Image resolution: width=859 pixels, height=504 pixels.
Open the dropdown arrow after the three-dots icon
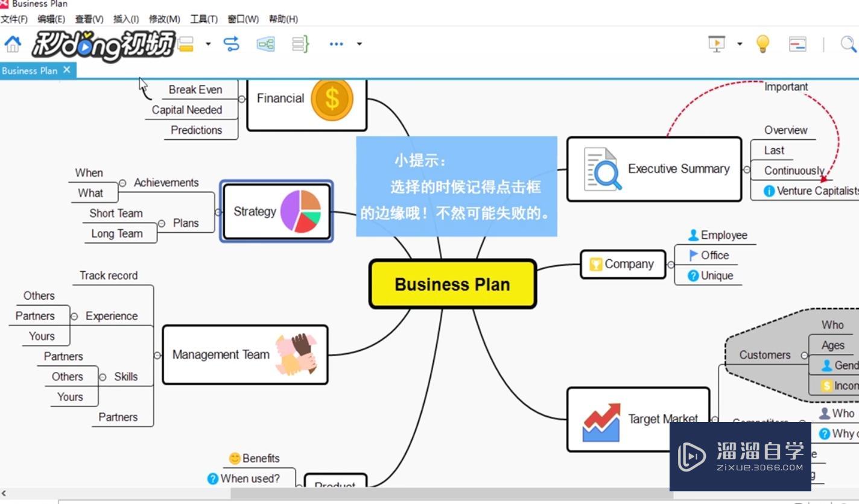coord(359,43)
